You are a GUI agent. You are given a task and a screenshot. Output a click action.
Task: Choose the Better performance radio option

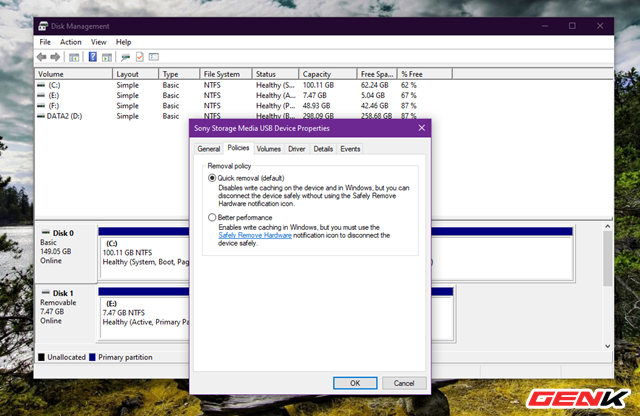coord(211,217)
